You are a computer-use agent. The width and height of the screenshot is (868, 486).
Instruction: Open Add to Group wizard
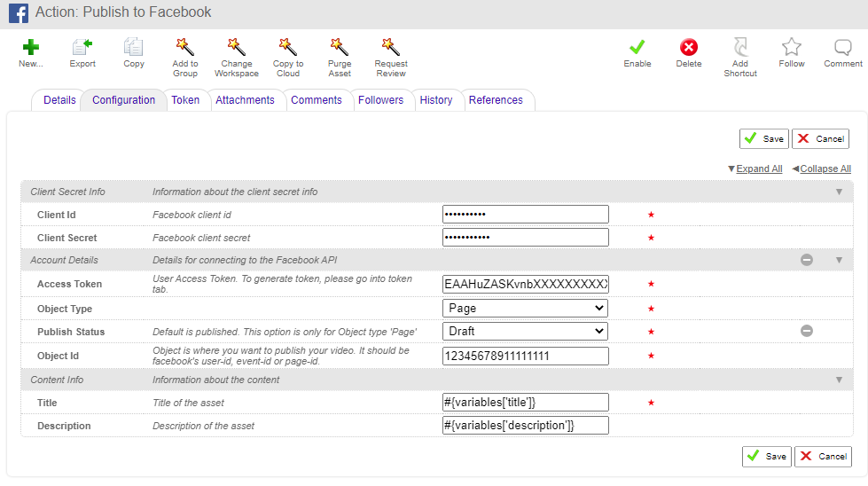tap(185, 47)
